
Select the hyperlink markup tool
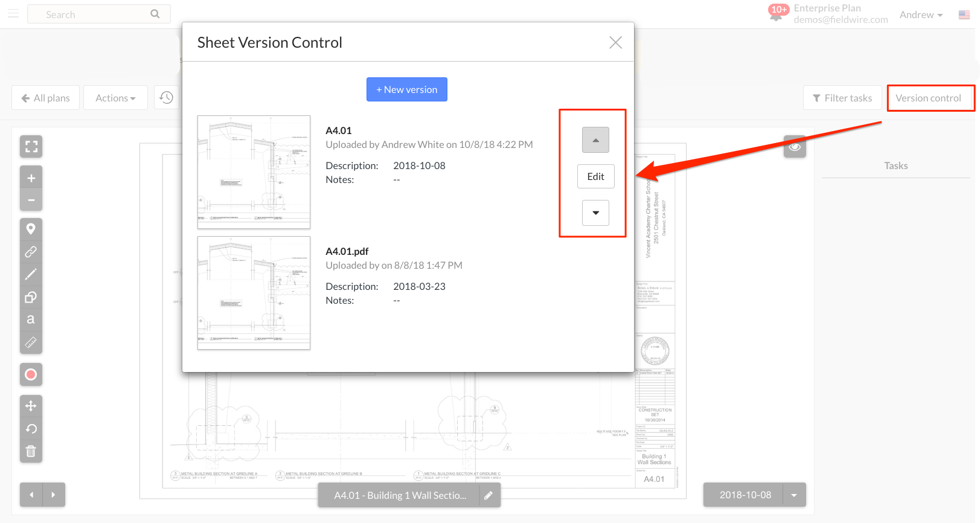(31, 252)
